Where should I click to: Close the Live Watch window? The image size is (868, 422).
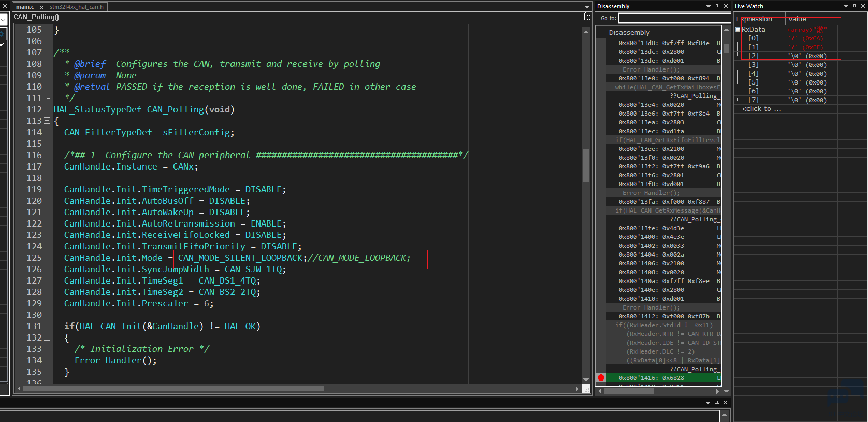tap(863, 6)
